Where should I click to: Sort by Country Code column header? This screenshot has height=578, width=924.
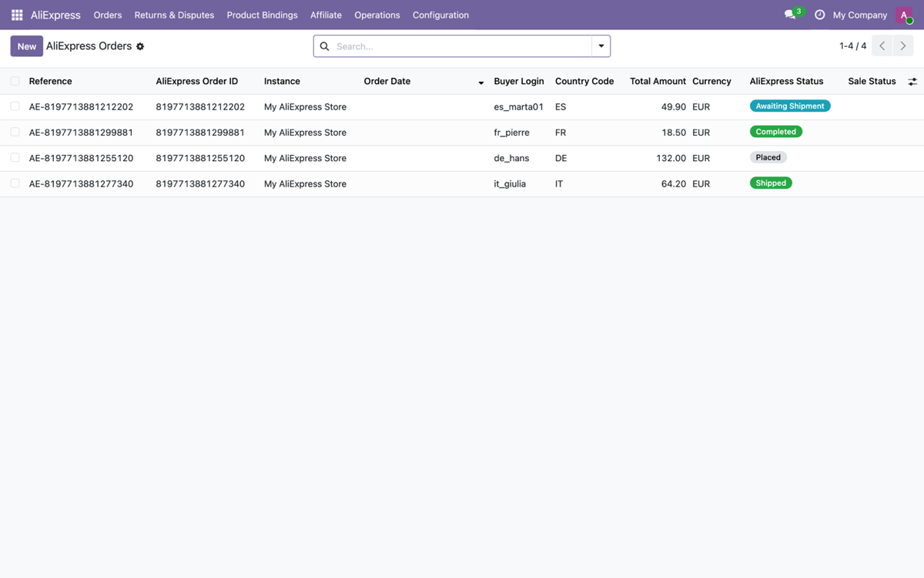point(584,81)
